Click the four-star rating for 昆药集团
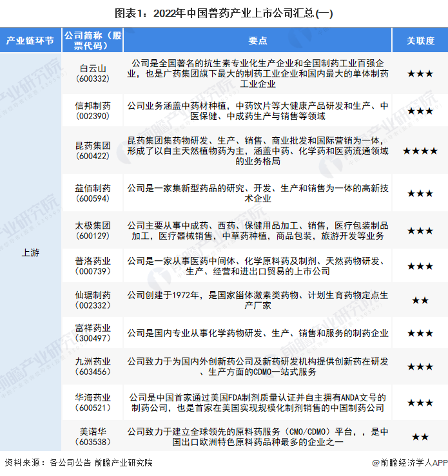Image resolution: width=448 pixels, height=476 pixels. click(420, 151)
